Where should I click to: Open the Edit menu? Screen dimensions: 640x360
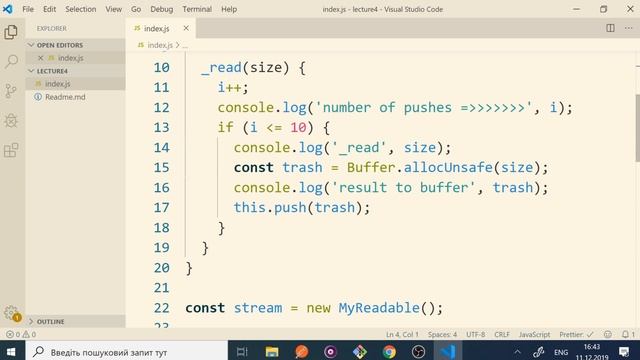coord(49,9)
